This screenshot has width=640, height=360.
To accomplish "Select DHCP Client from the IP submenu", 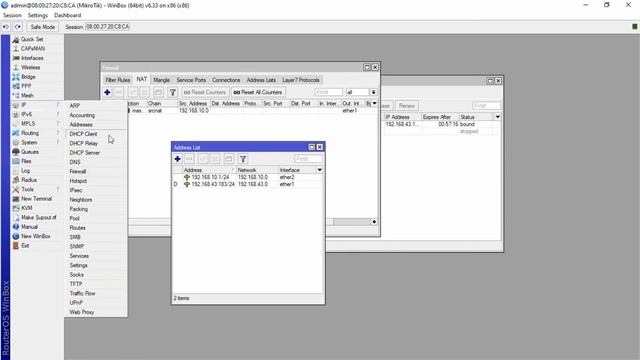I will (83, 134).
